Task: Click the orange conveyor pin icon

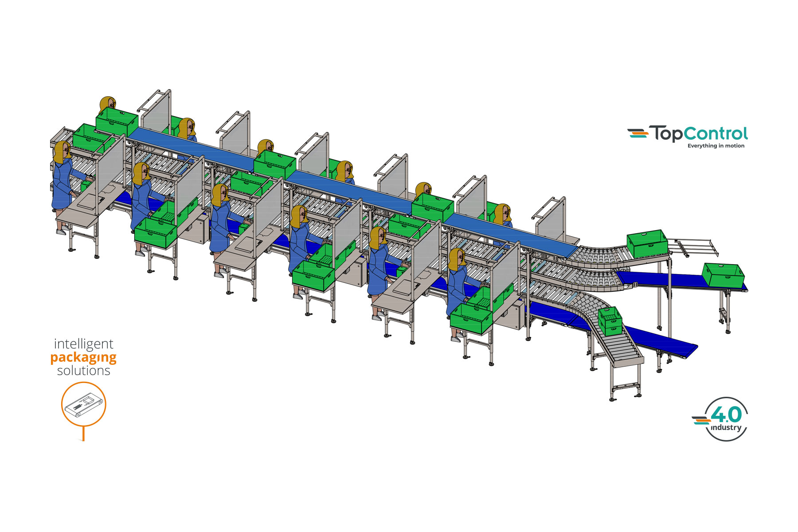Action: 83,411
